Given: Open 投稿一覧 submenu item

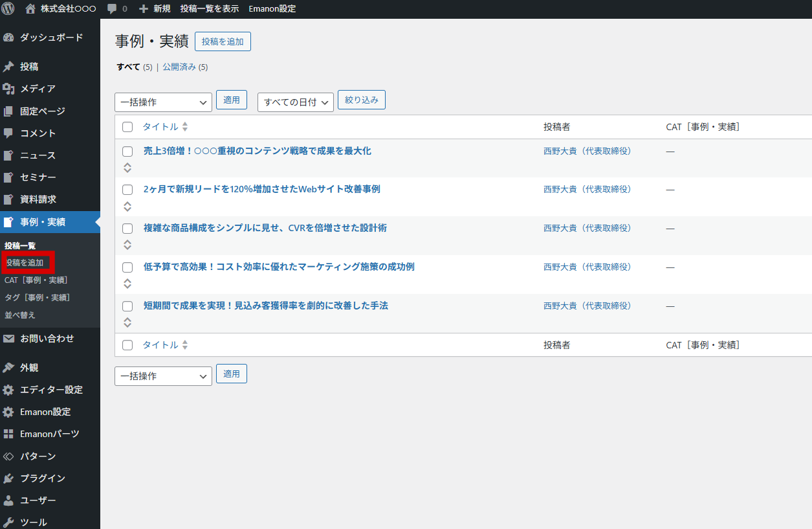Looking at the screenshot, I should click(x=20, y=245).
